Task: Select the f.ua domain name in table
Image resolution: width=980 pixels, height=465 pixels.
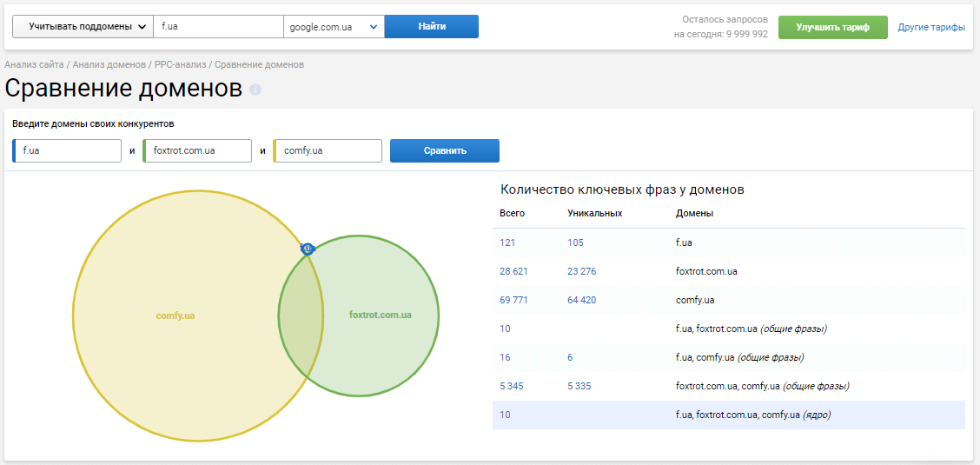Action: pyautogui.click(x=684, y=242)
